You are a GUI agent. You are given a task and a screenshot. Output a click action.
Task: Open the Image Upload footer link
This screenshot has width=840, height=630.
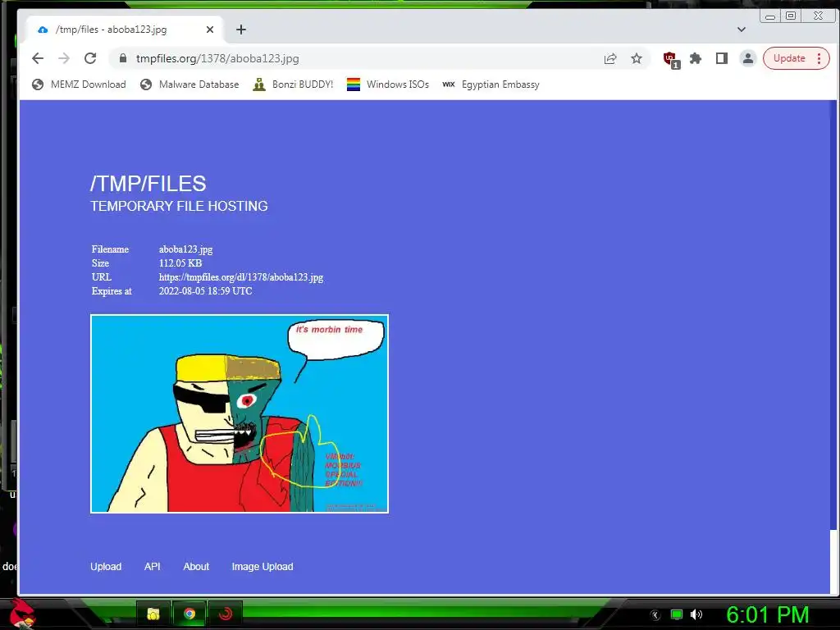(x=262, y=567)
